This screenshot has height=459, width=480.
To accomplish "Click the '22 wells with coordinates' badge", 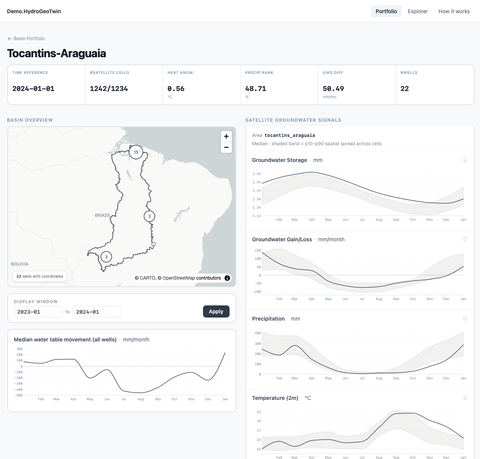I will (40, 276).
